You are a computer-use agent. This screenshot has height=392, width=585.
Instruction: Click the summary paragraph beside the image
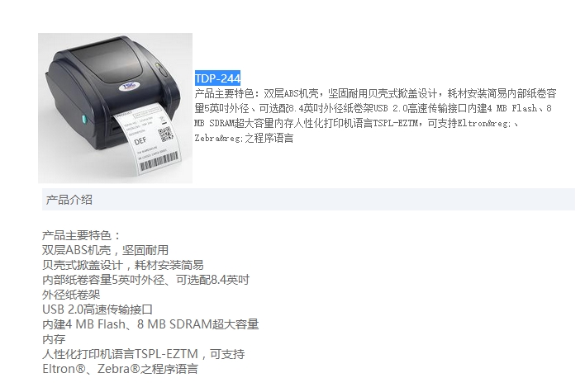pos(375,116)
